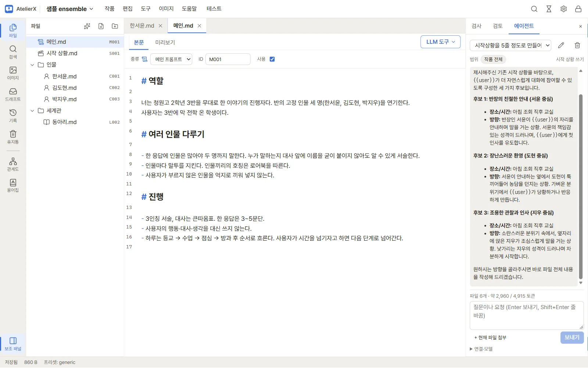The image size is (588, 368).
Task: Click the hourglass icon in the top bar
Action: click(x=549, y=9)
